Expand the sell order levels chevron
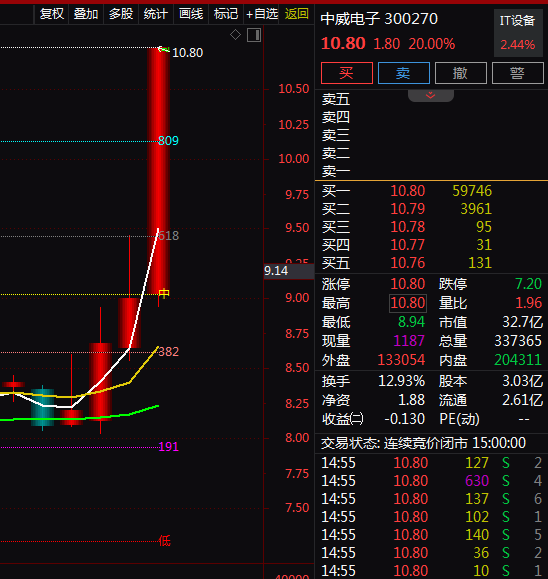Viewport: 548px width, 579px height. click(431, 96)
